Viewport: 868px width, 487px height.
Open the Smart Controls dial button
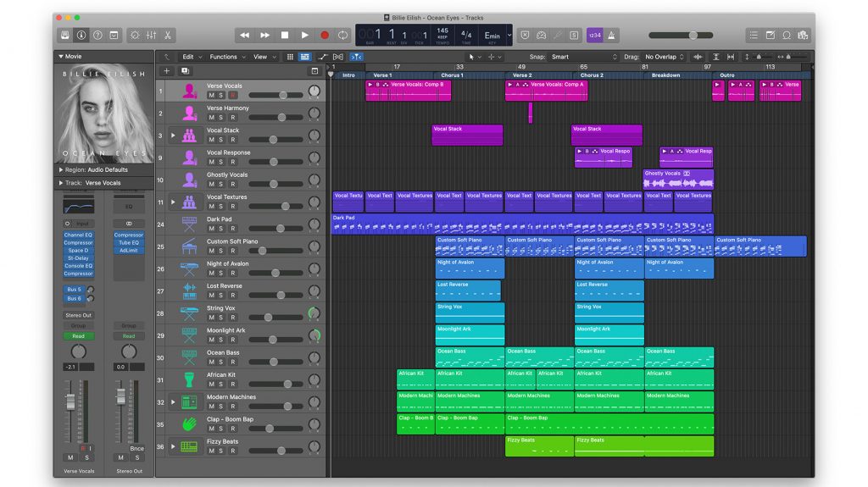point(135,36)
